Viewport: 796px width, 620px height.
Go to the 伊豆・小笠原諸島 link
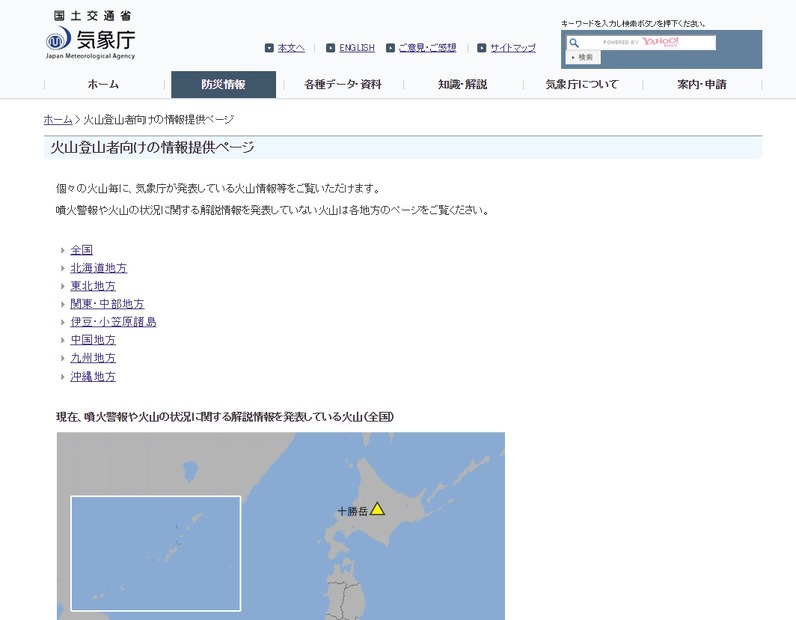[113, 322]
